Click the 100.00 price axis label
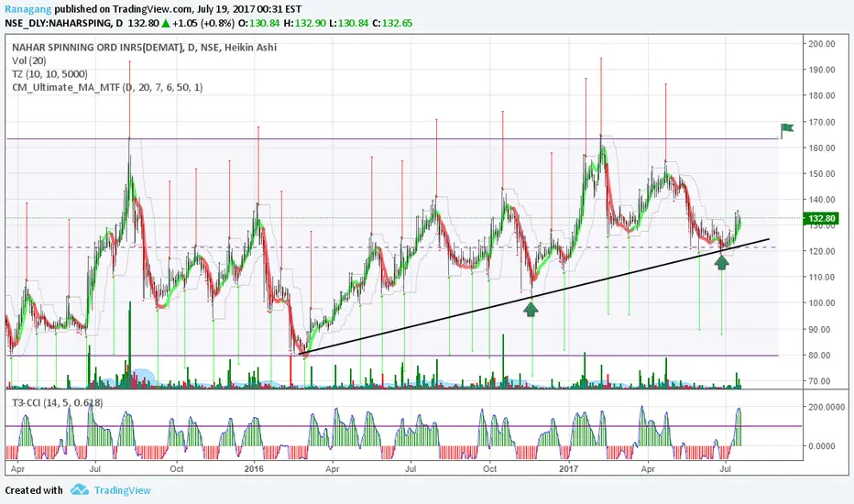This screenshot has height=504, width=854. (x=821, y=303)
